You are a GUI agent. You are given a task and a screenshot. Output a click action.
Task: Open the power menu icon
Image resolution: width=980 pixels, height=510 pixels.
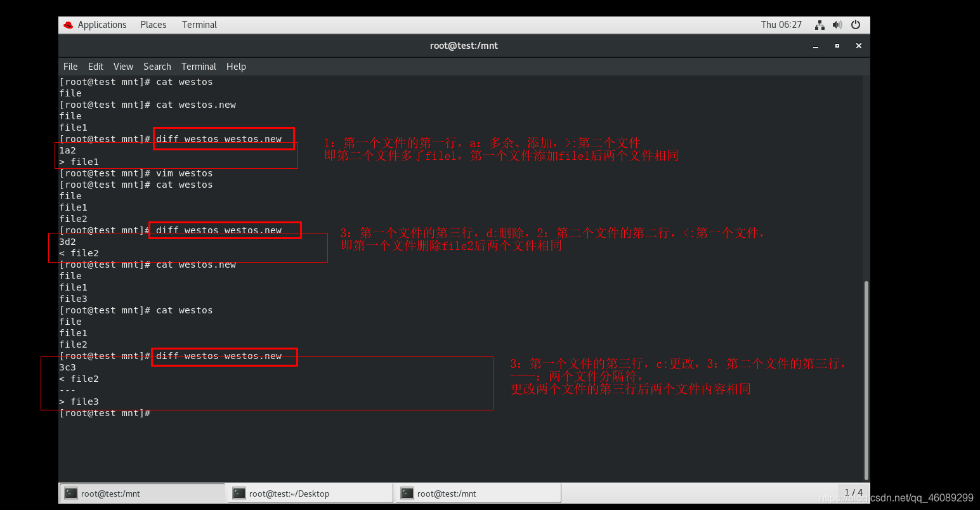click(x=856, y=25)
